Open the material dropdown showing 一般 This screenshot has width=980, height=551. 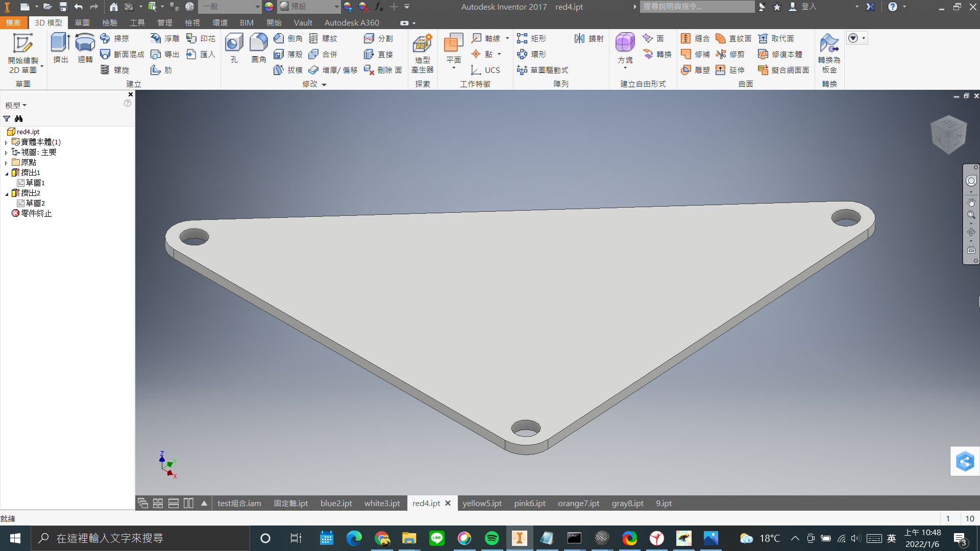pyautogui.click(x=230, y=7)
